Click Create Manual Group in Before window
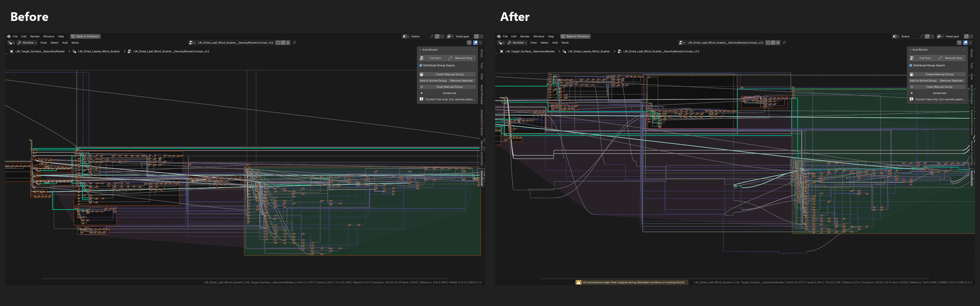This screenshot has width=980, height=306. (x=448, y=74)
